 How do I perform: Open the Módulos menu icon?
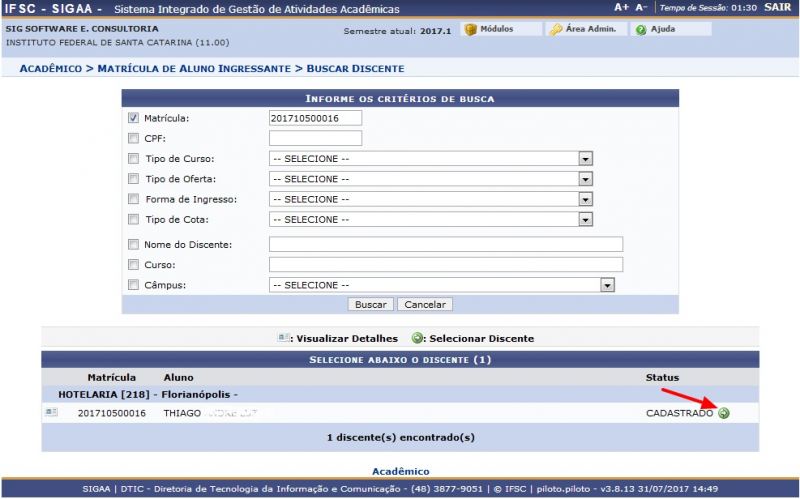click(470, 30)
